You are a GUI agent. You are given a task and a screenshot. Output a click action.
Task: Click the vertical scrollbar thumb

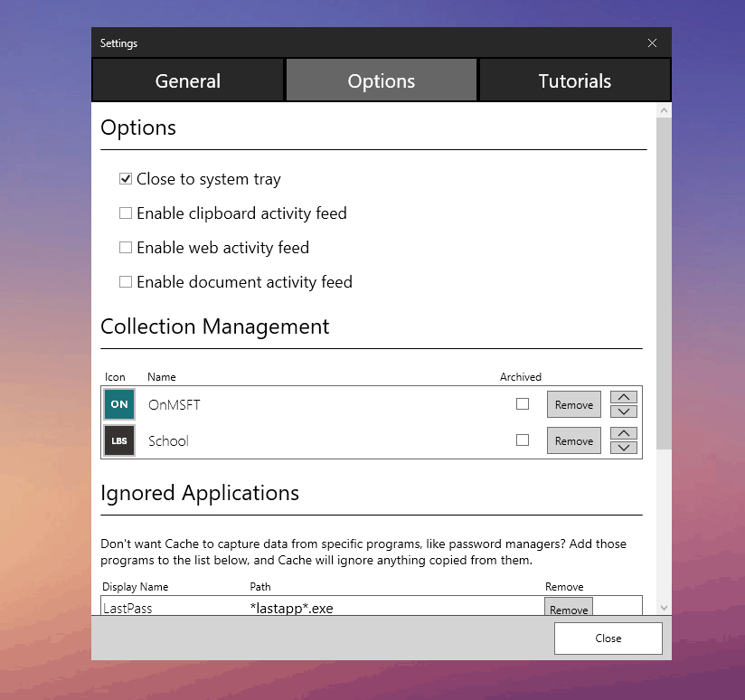664,280
